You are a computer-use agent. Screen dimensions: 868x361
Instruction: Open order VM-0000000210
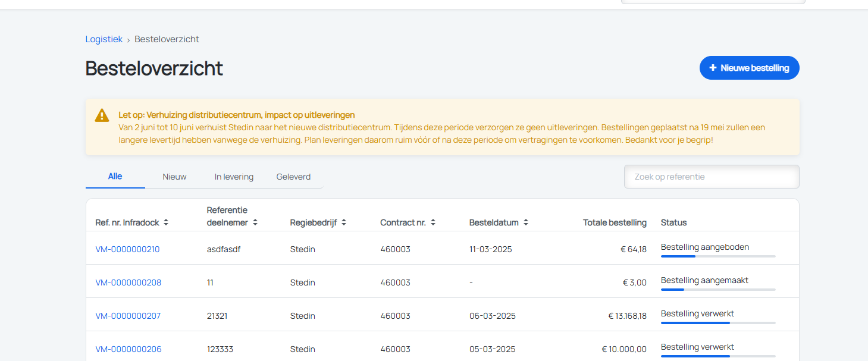click(127, 249)
